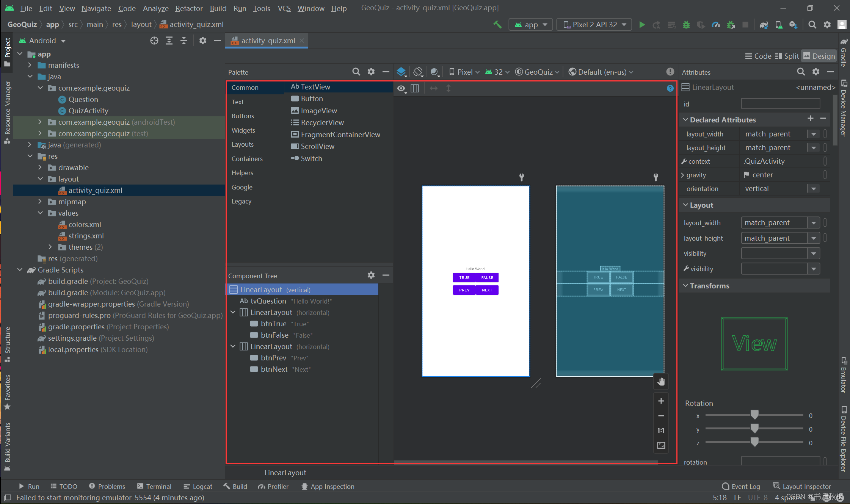Add a declared attribute with the plus icon
This screenshot has width=850, height=504.
click(x=811, y=119)
